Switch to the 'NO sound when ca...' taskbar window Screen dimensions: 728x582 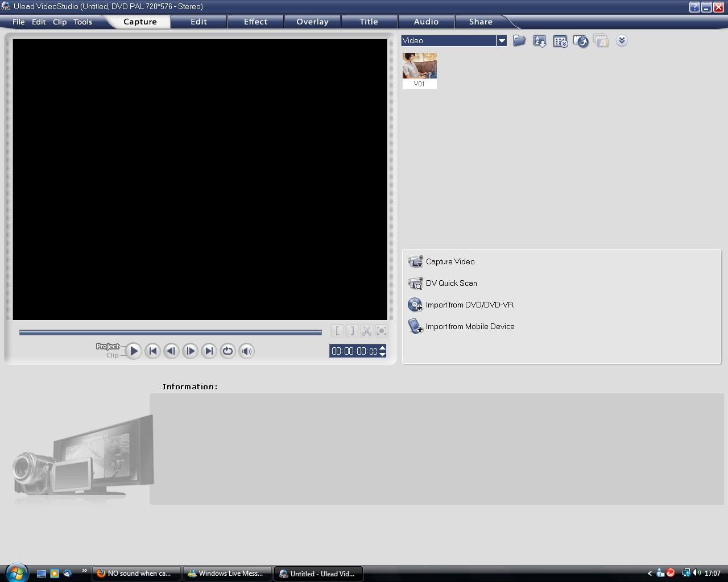coord(136,573)
